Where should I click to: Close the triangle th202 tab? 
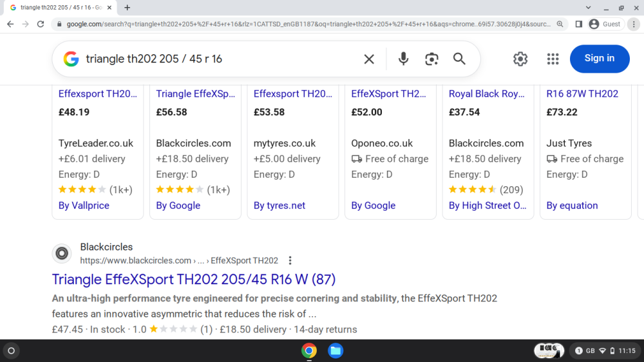click(x=109, y=7)
